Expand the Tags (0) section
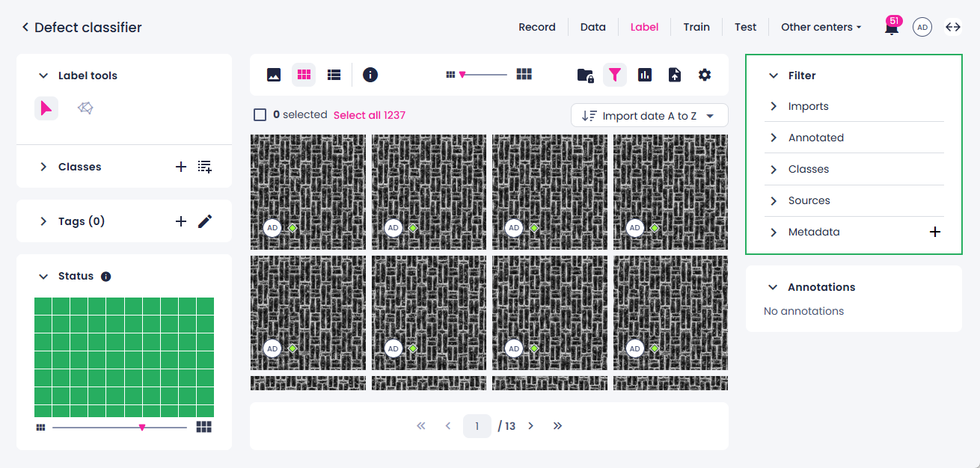Screen dimensions: 980x468 coord(43,221)
